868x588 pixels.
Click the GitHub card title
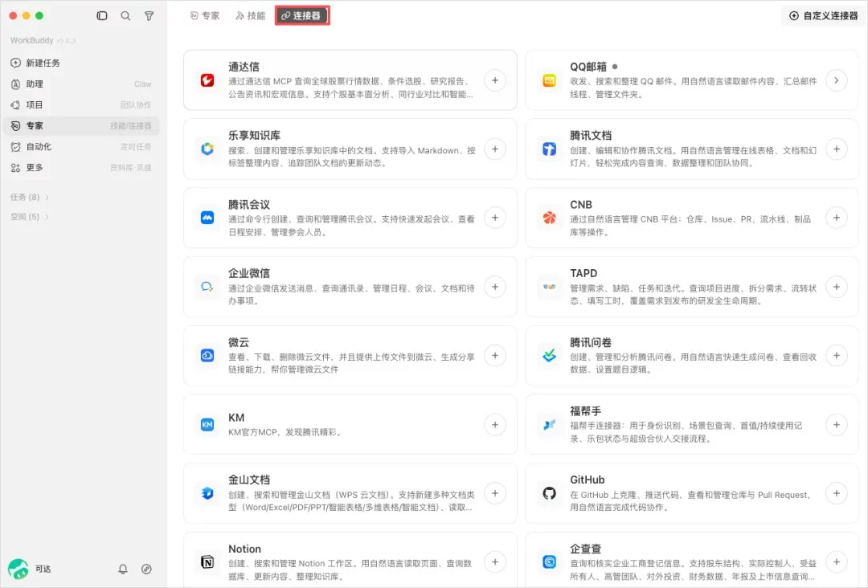(x=588, y=480)
